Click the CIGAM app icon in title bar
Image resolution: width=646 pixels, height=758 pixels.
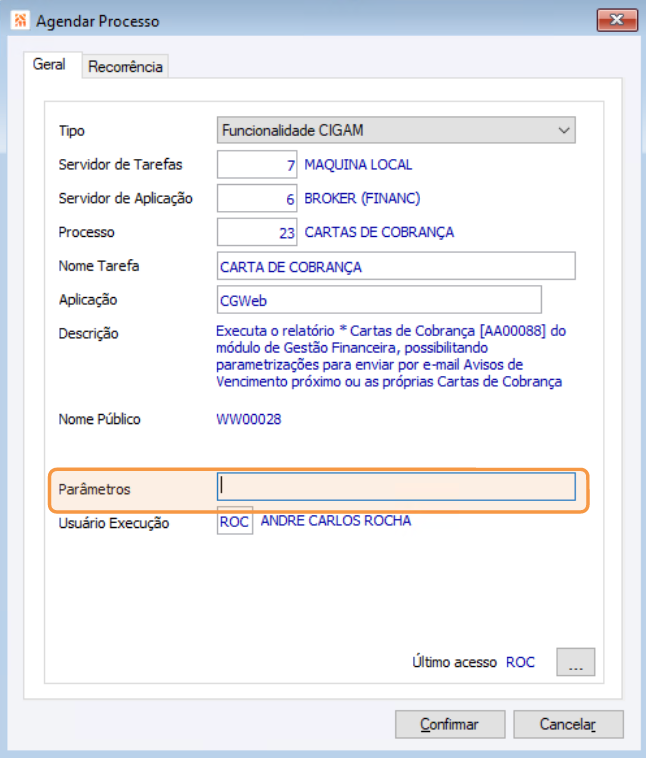20,21
